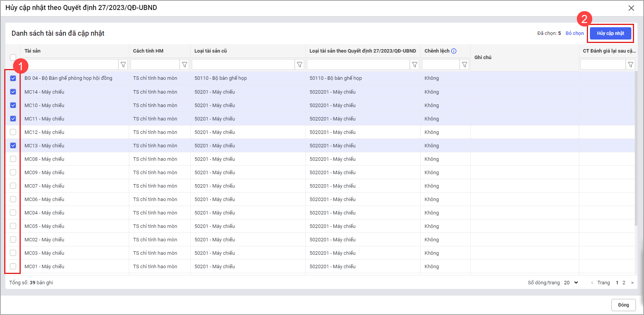Click info icon next to Chênh lệch
644x315 pixels.
[454, 51]
